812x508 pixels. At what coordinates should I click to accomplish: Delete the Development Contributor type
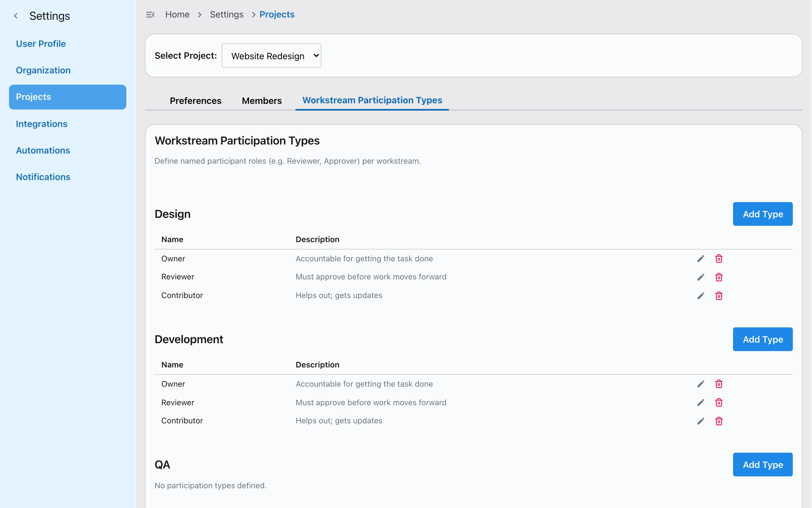pyautogui.click(x=719, y=421)
